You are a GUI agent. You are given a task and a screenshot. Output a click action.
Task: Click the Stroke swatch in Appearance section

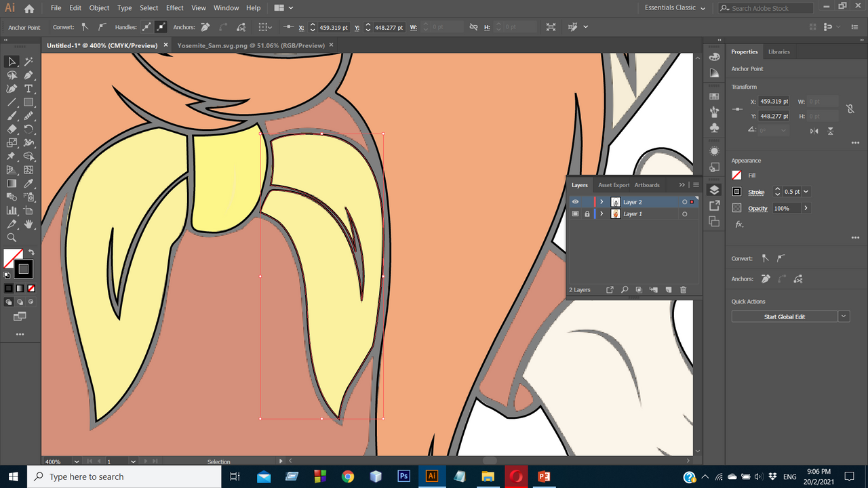pos(737,192)
